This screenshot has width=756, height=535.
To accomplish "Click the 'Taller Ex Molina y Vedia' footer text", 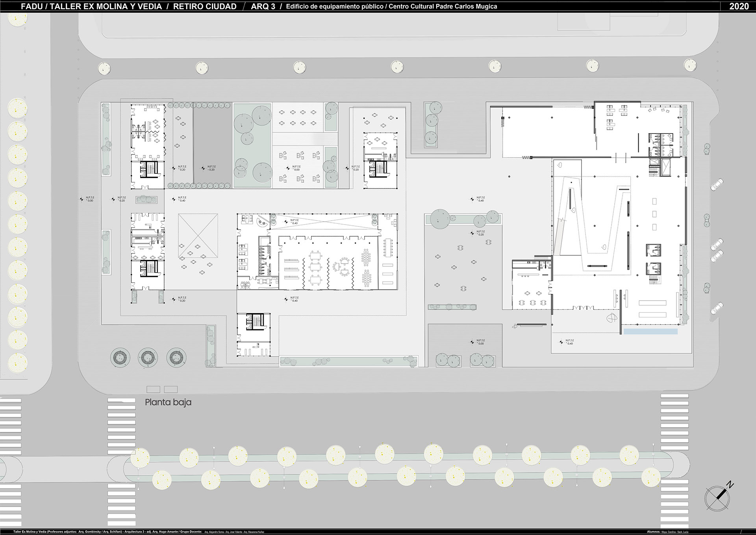I will (x=30, y=532).
